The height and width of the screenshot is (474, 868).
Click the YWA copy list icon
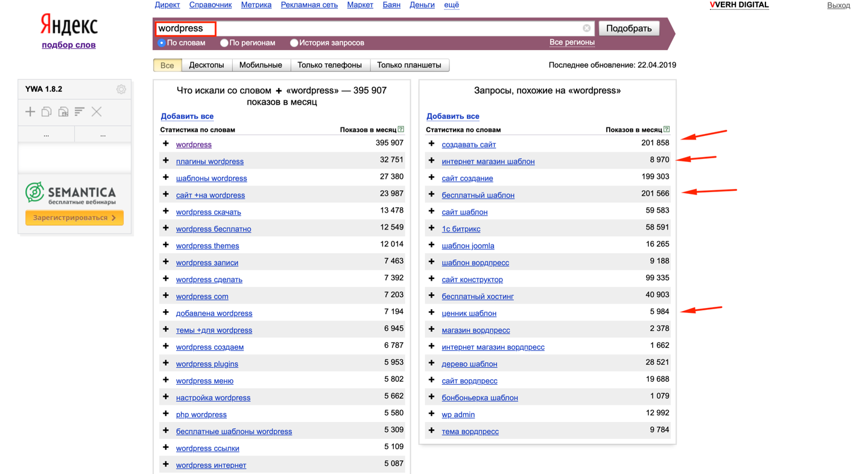click(x=46, y=112)
